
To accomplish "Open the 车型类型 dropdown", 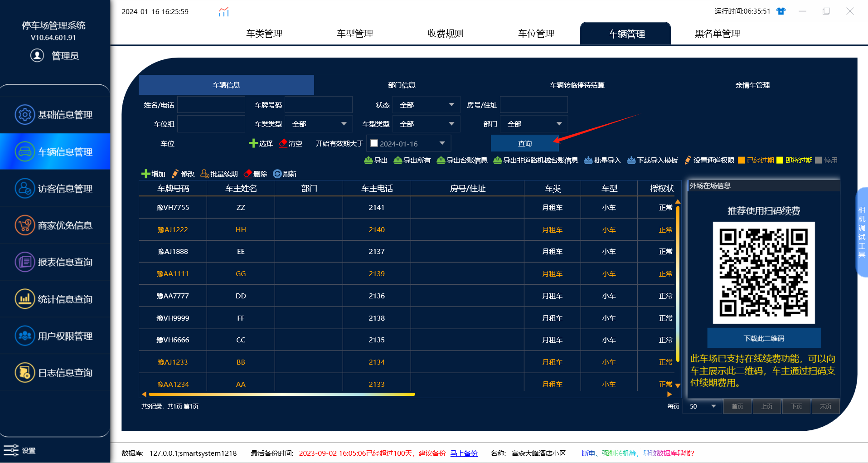I will point(426,124).
